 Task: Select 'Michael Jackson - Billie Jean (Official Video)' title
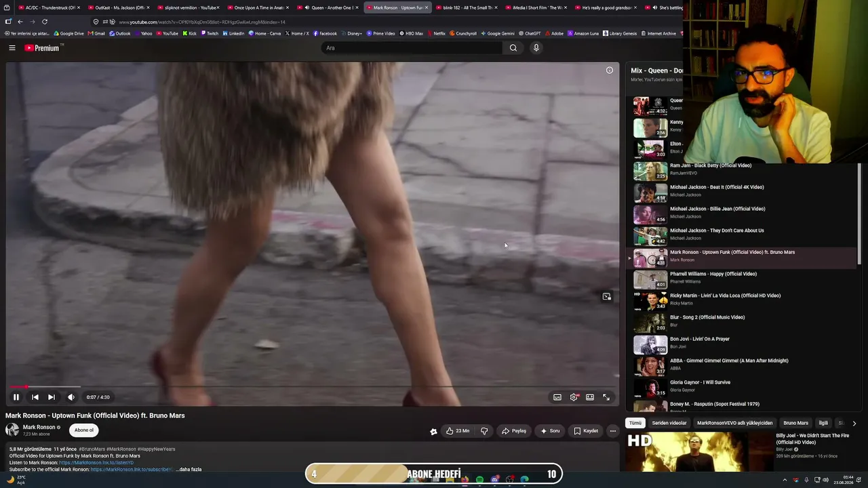[717, 209]
